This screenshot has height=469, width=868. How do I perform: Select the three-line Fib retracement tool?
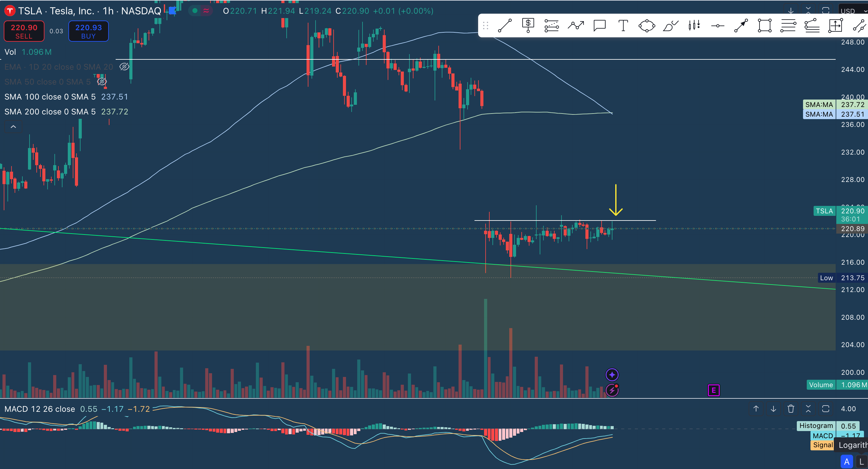[x=788, y=26]
